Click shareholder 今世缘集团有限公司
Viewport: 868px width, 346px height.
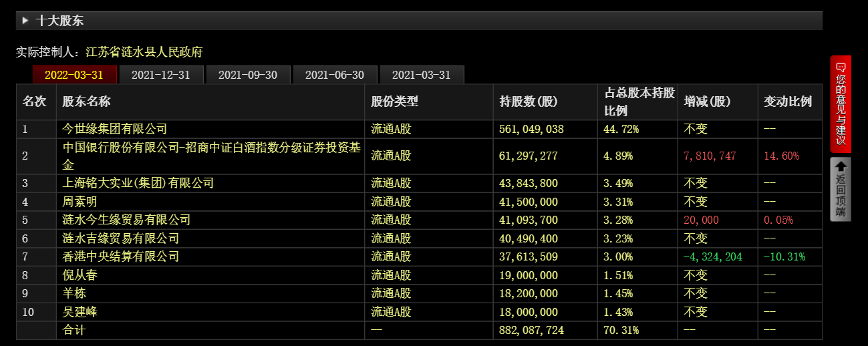pos(114,129)
